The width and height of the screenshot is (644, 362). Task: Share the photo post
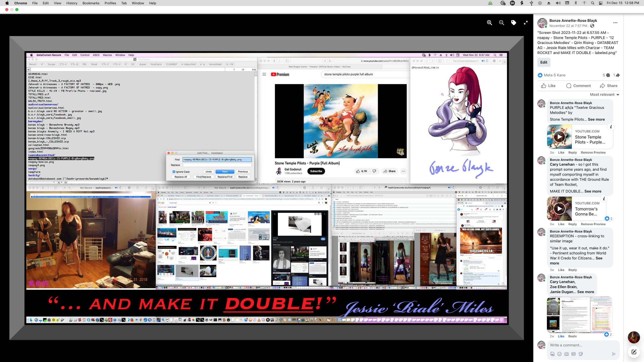point(609,86)
